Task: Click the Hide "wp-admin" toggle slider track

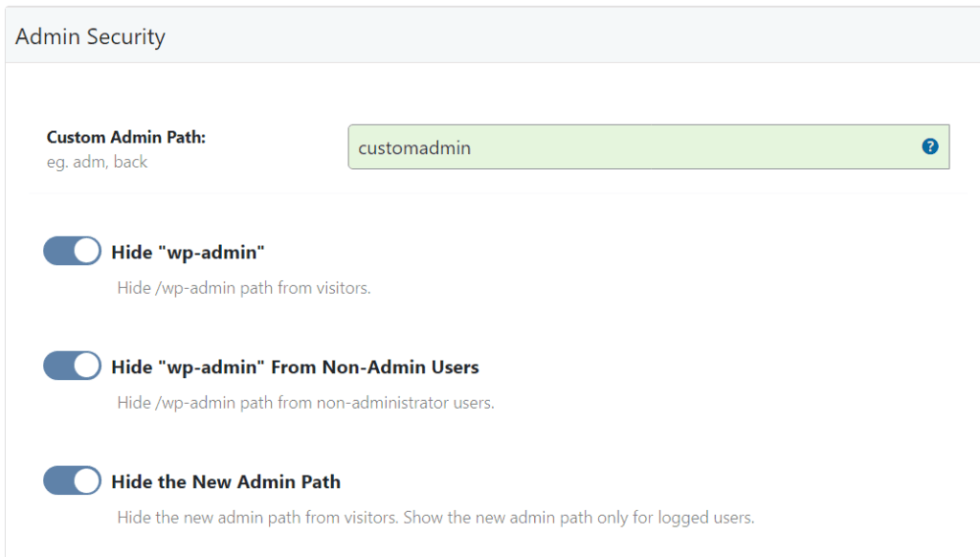Action: pyautogui.click(x=59, y=250)
